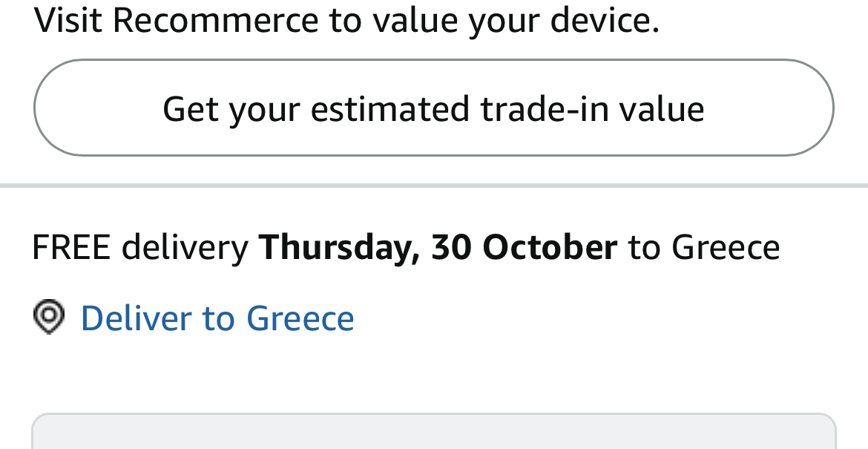
Task: Click the location pin icon
Action: (49, 317)
